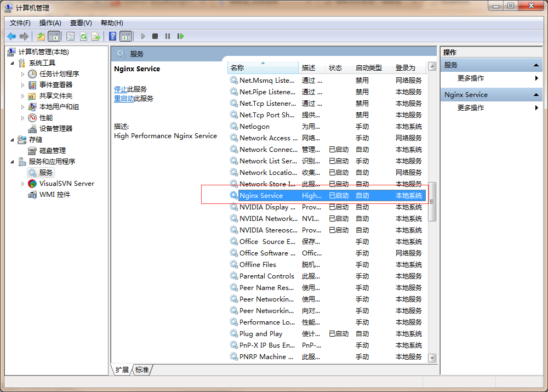Switch to the 标准 tab
This screenshot has height=392, width=548.
142,370
